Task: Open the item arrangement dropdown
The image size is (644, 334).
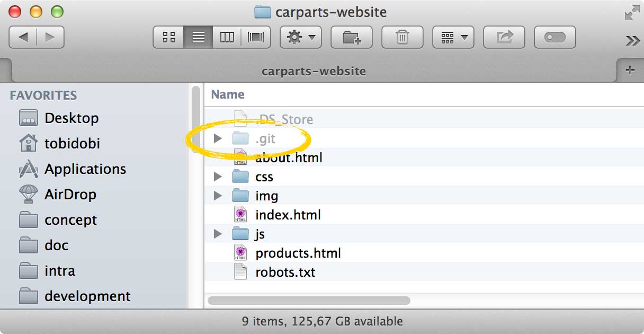Action: 453,37
